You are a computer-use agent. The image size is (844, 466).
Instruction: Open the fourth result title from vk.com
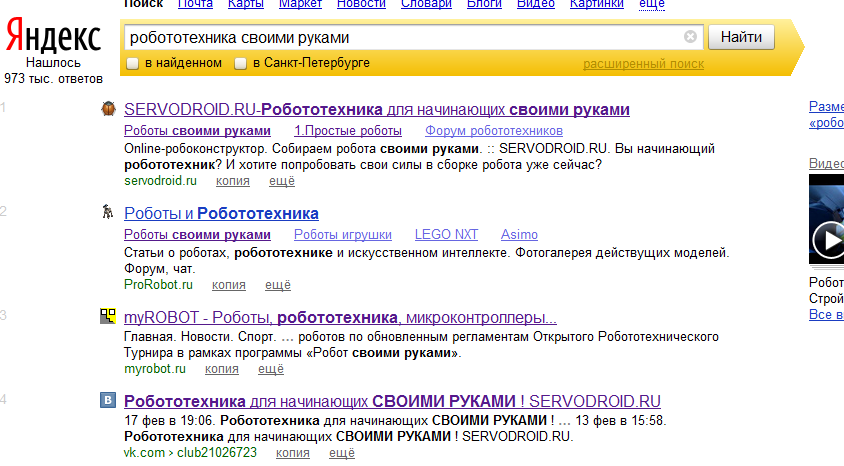coord(392,401)
